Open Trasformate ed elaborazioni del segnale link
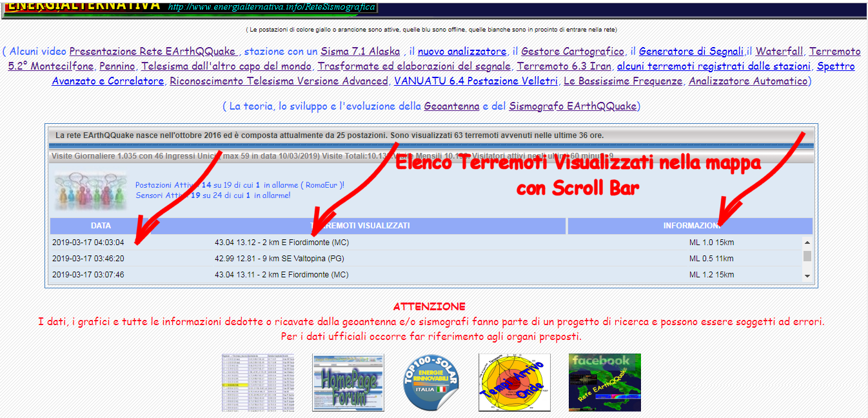The width and height of the screenshot is (868, 418). point(415,66)
